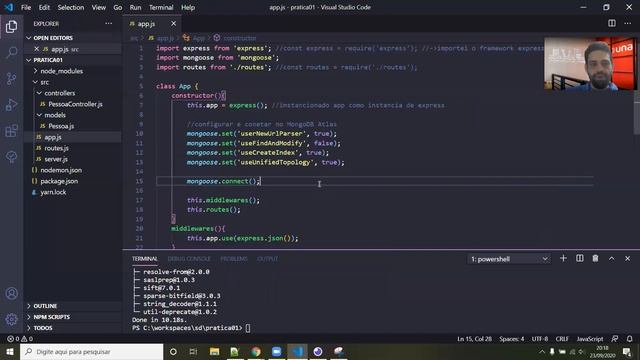
Task: Expand the node_modules folder
Action: (61, 71)
